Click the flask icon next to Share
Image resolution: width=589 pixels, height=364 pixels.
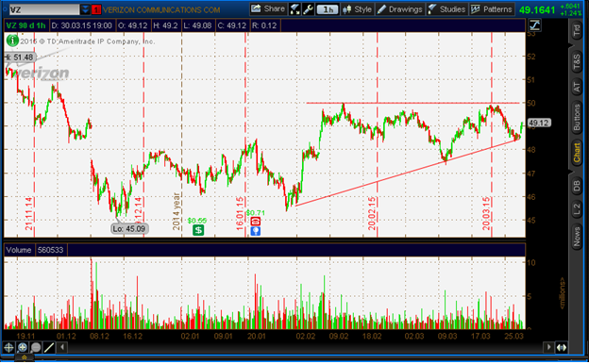pyautogui.click(x=294, y=9)
